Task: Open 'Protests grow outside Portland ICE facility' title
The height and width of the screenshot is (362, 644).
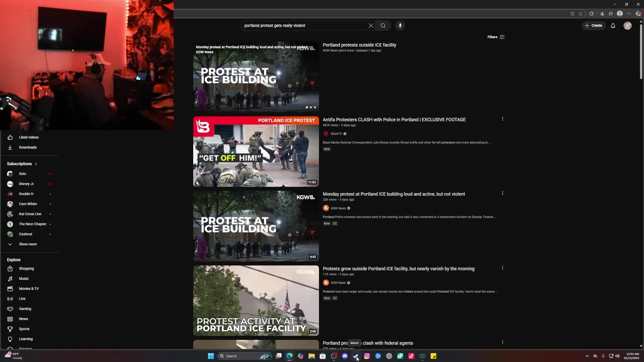Action: pos(398,268)
